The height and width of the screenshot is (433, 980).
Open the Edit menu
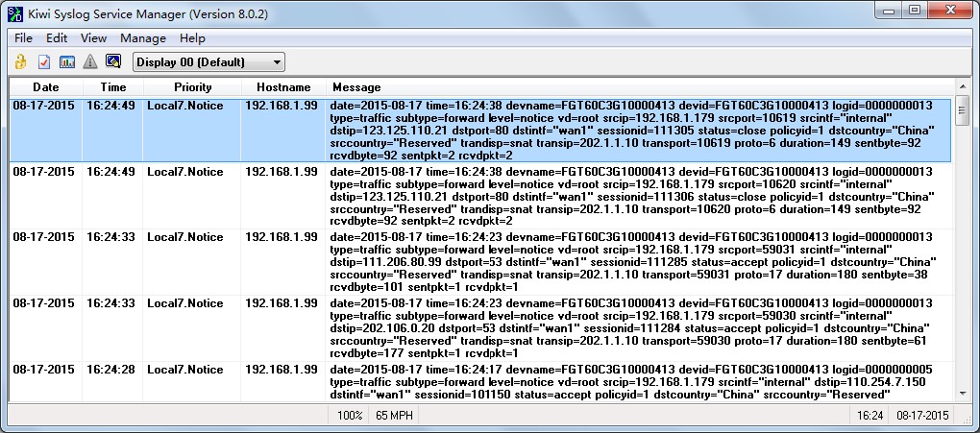tap(57, 38)
